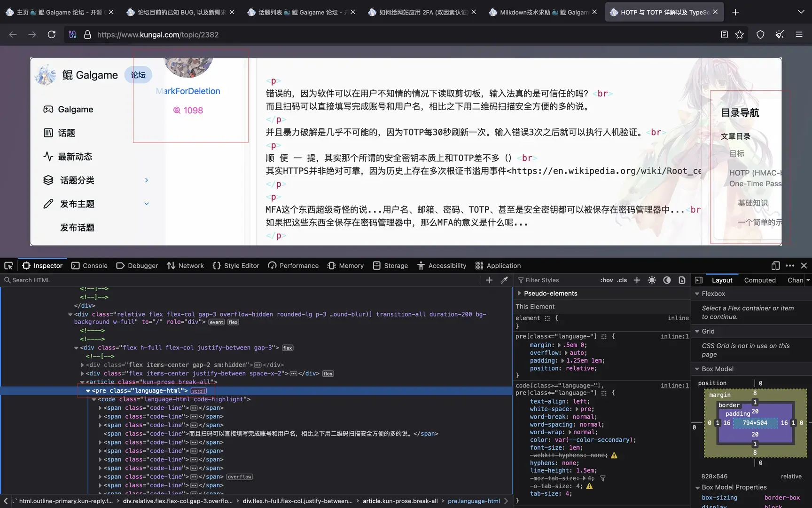Expand the Pseudo-elements section
Image resolution: width=812 pixels, height=508 pixels.
tap(519, 293)
